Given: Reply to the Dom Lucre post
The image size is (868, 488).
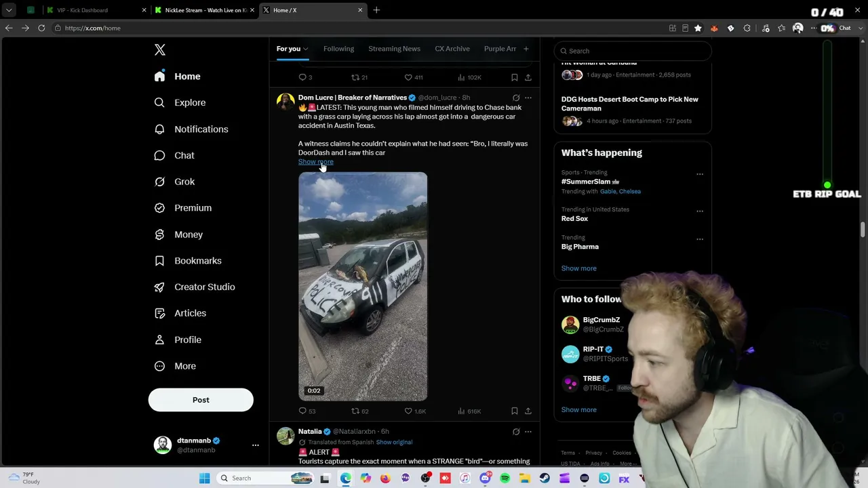Looking at the screenshot, I should [x=307, y=411].
